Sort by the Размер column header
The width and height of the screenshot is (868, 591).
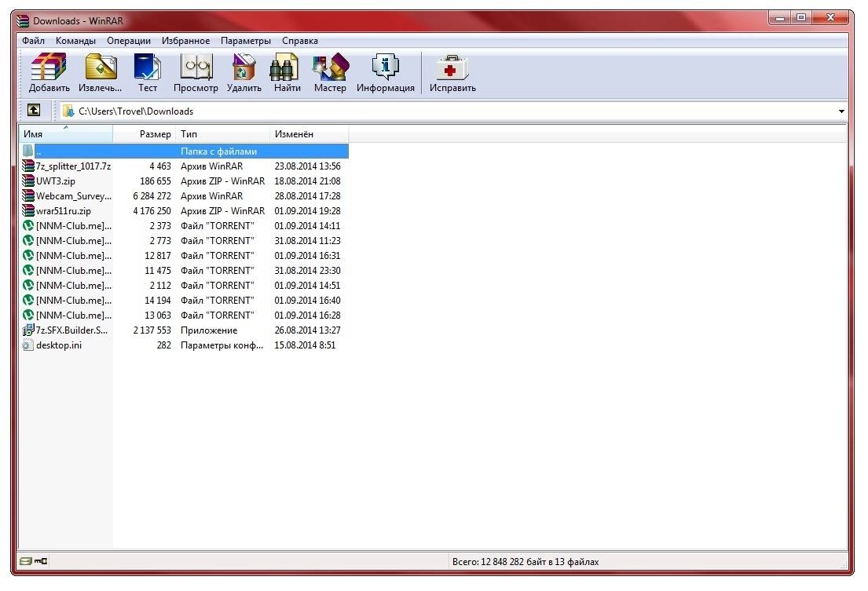coord(145,133)
